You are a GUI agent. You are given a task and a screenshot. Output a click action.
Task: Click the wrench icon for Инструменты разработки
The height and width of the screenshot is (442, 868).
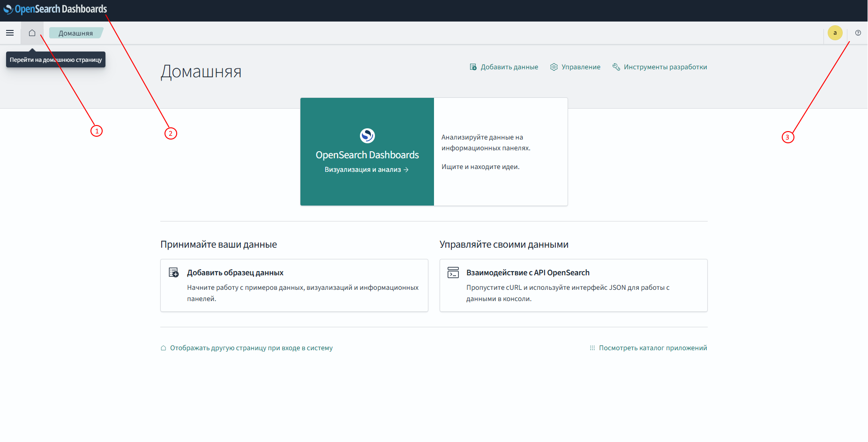pyautogui.click(x=616, y=67)
